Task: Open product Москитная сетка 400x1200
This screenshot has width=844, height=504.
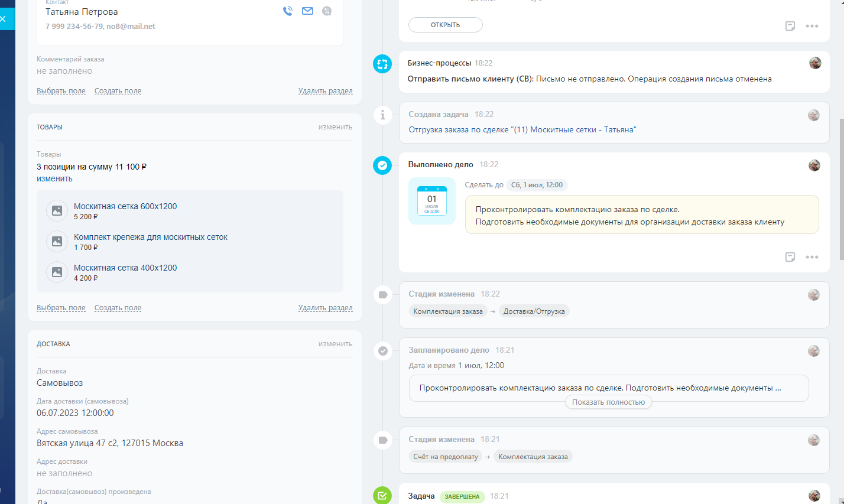Action: tap(125, 268)
